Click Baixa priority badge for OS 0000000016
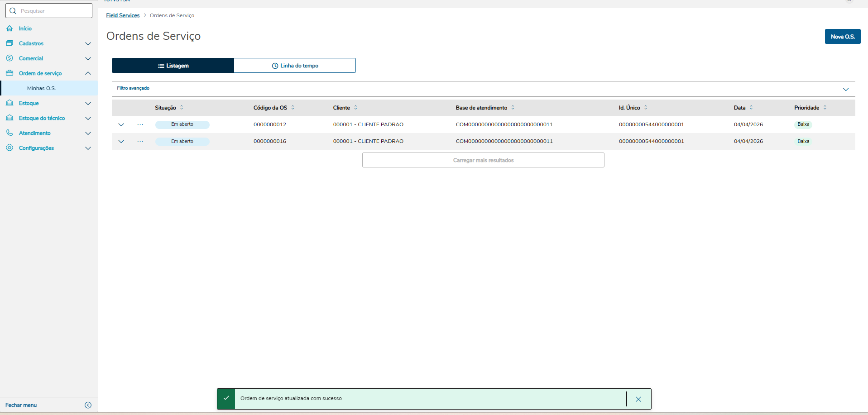The image size is (868, 415). pyautogui.click(x=803, y=141)
